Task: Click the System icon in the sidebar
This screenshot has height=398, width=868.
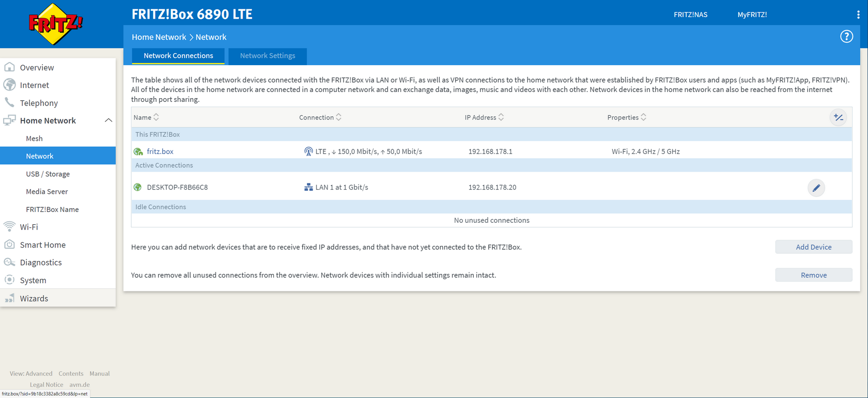Action: (9, 280)
